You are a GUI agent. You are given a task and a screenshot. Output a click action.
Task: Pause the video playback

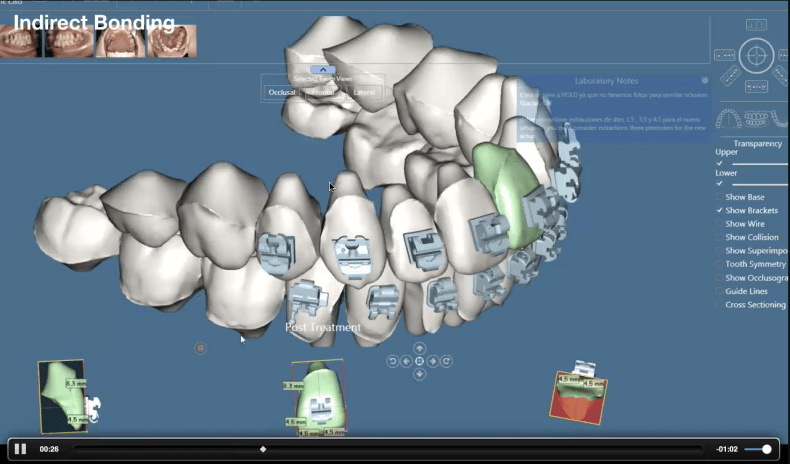pos(20,449)
